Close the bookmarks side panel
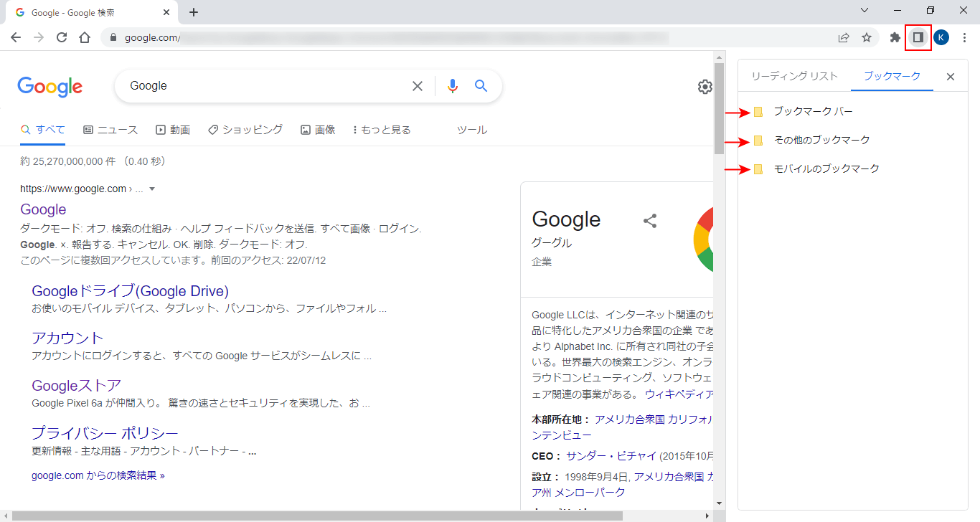 (951, 77)
